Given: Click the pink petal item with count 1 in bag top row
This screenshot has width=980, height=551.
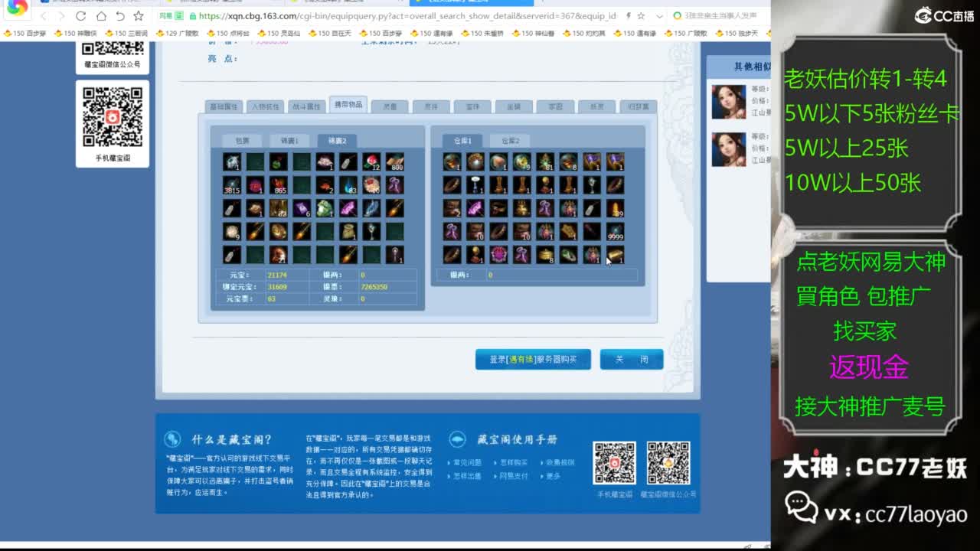Looking at the screenshot, I should (x=325, y=161).
